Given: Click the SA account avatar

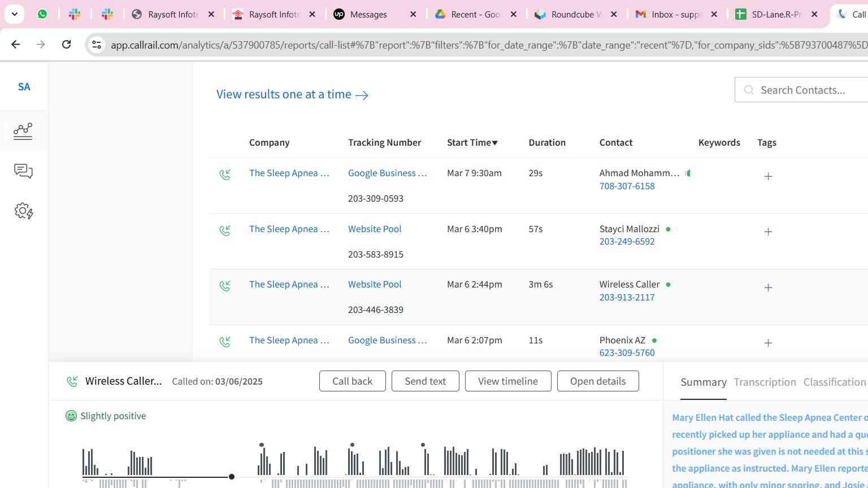Looking at the screenshot, I should tap(24, 87).
